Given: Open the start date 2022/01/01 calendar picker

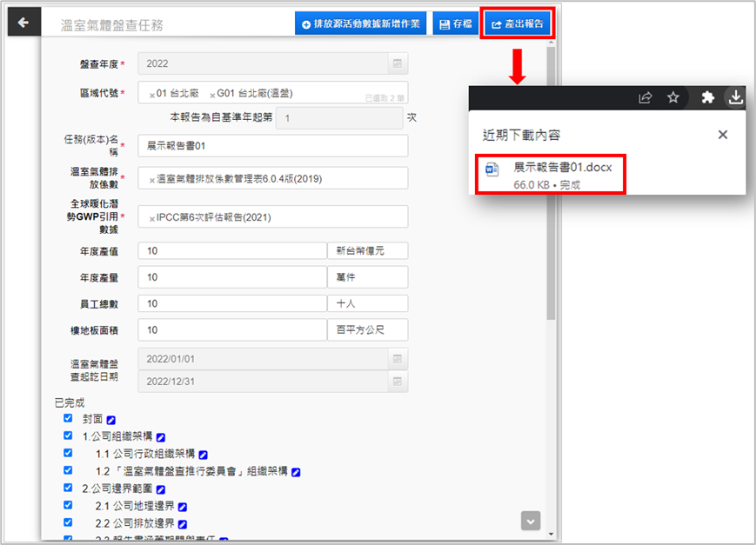Looking at the screenshot, I should [397, 358].
